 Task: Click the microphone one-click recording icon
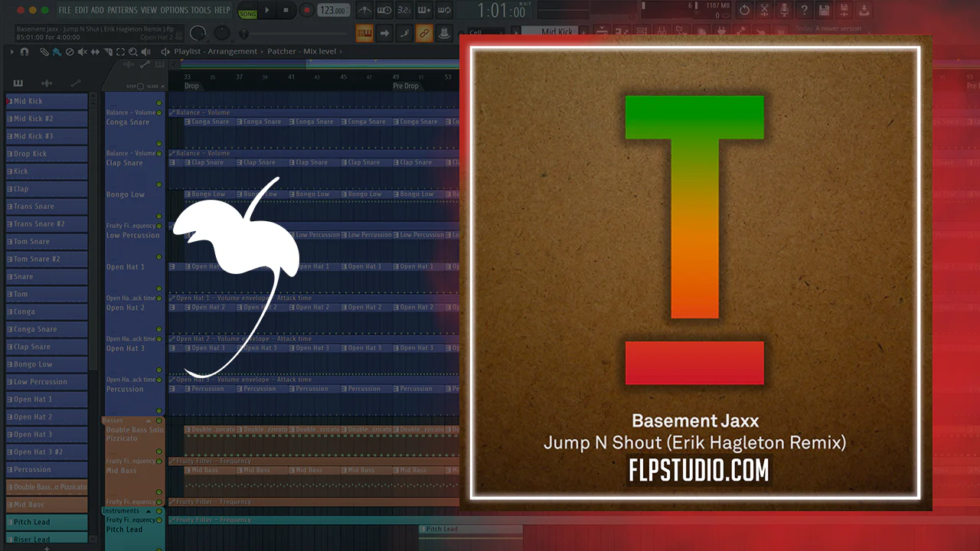pyautogui.click(x=784, y=11)
